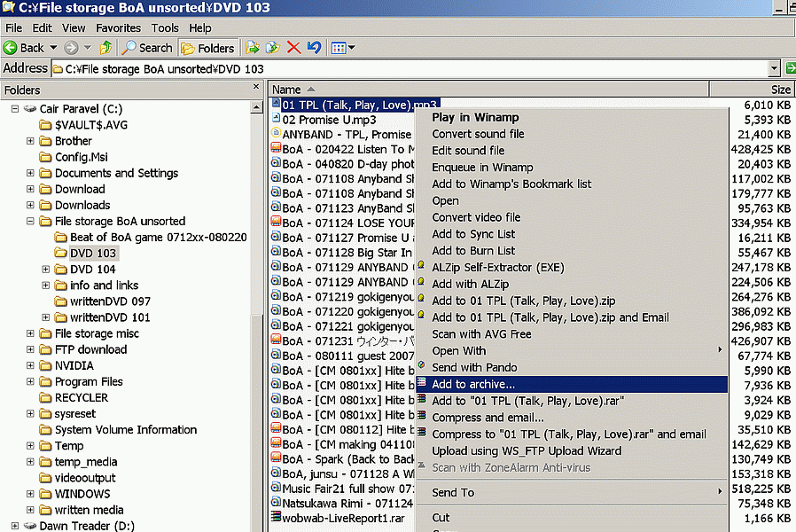Click the Move To folder icon
The width and height of the screenshot is (796, 532).
[x=253, y=48]
